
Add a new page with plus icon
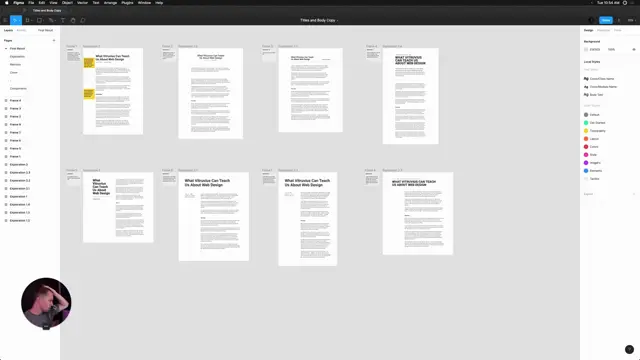pos(54,40)
